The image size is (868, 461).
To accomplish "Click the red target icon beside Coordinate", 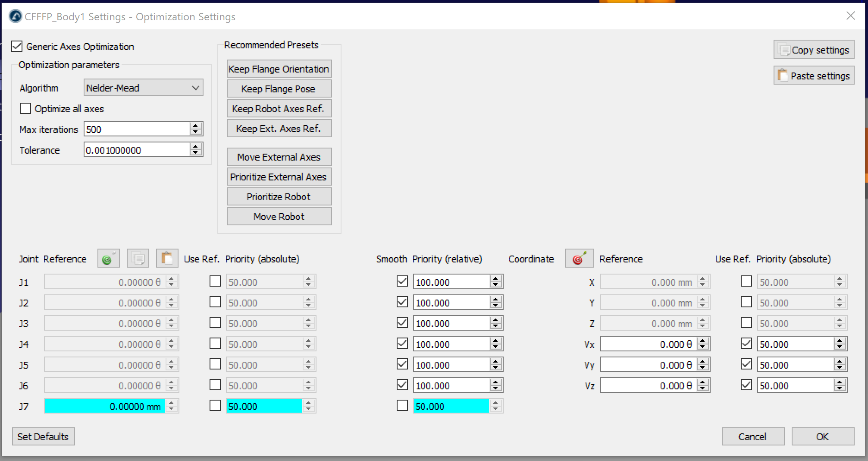I will pyautogui.click(x=579, y=259).
